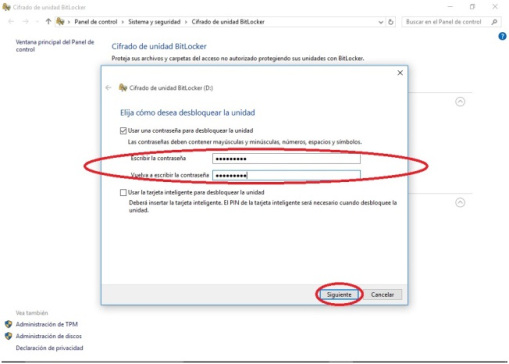Image resolution: width=509 pixels, height=364 pixels.
Task: Collapse the upper drive section chevron
Action: 460,102
